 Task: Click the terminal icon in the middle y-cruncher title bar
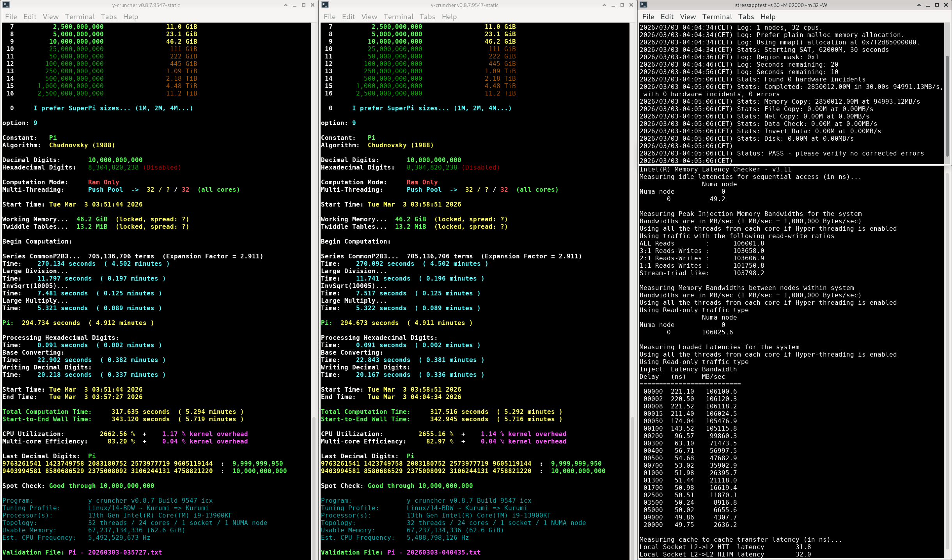tap(325, 5)
